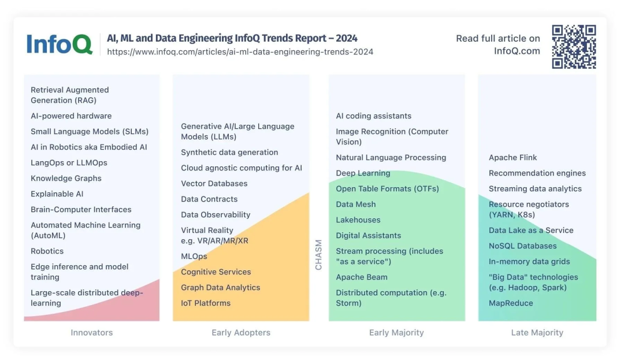Open the infoq.com article URL link

coord(240,52)
